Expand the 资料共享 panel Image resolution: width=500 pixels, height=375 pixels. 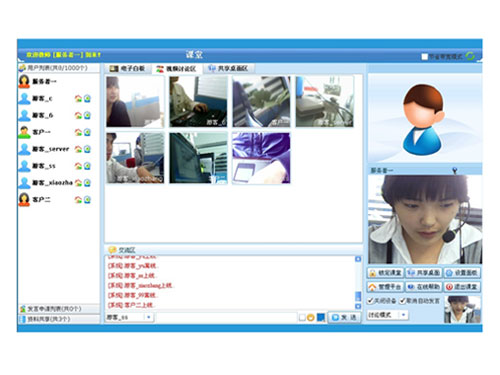[x=59, y=319]
